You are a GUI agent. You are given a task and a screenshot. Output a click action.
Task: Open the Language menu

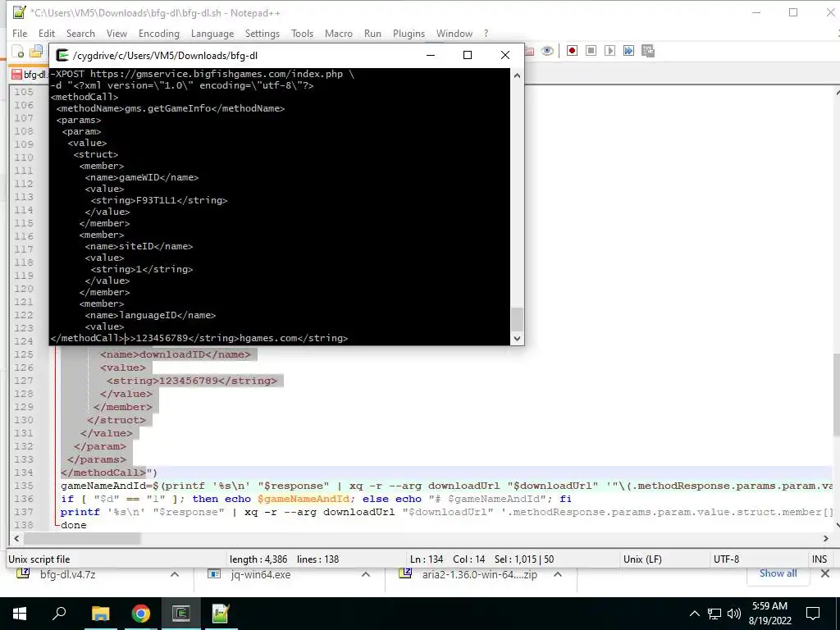(x=212, y=33)
